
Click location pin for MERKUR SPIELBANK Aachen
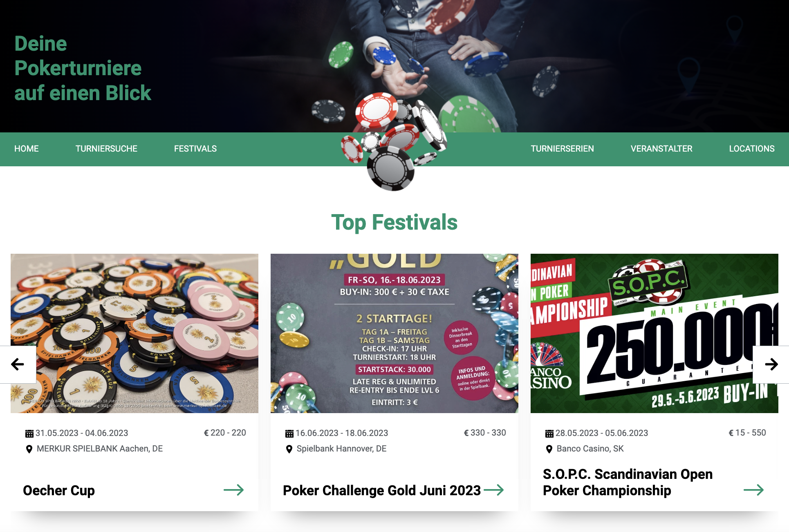pos(29,449)
